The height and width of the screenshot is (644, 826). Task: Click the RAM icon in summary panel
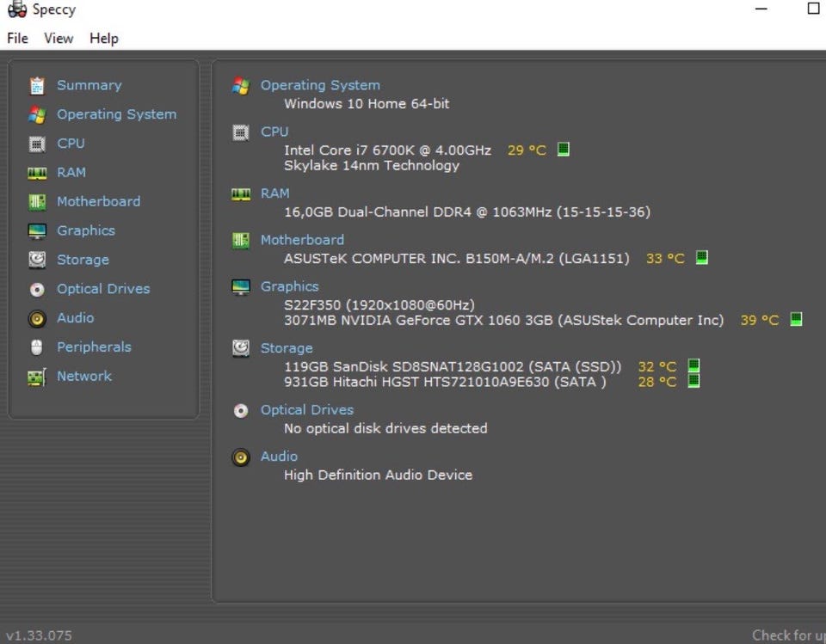pyautogui.click(x=241, y=194)
